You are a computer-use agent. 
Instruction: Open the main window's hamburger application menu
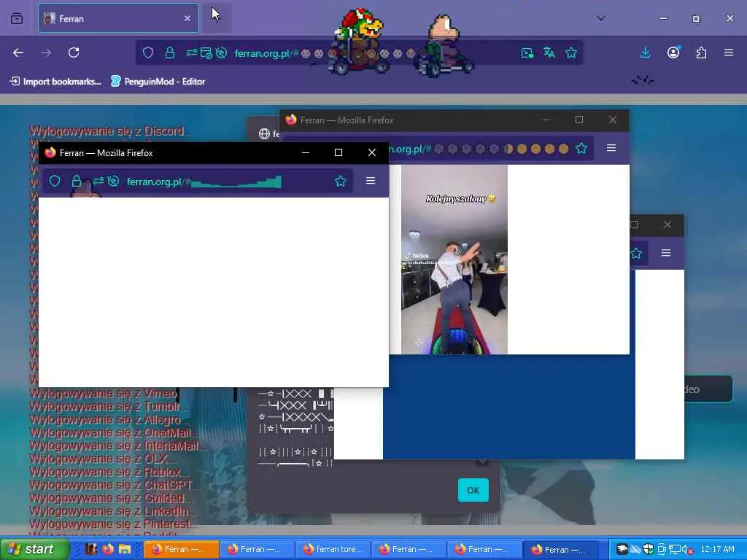pos(729,52)
